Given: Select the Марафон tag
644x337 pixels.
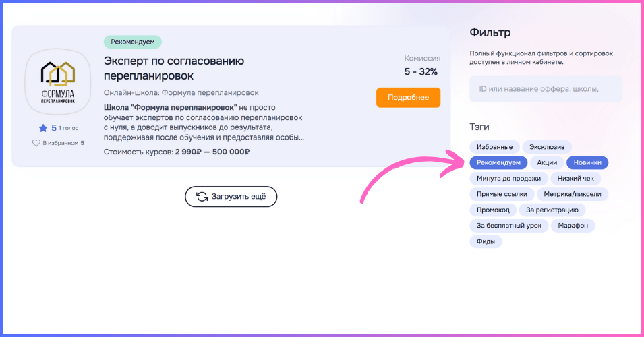Looking at the screenshot, I should point(573,226).
